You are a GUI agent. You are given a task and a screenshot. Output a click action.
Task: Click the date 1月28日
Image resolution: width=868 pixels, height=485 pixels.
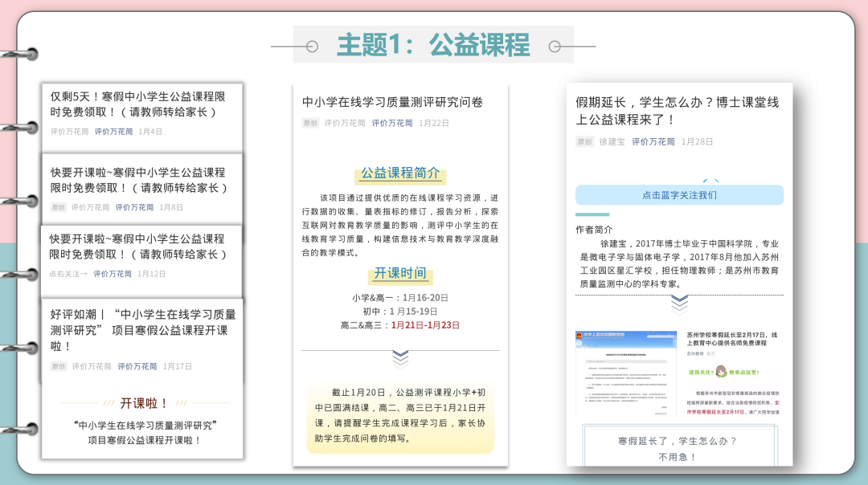[697, 141]
